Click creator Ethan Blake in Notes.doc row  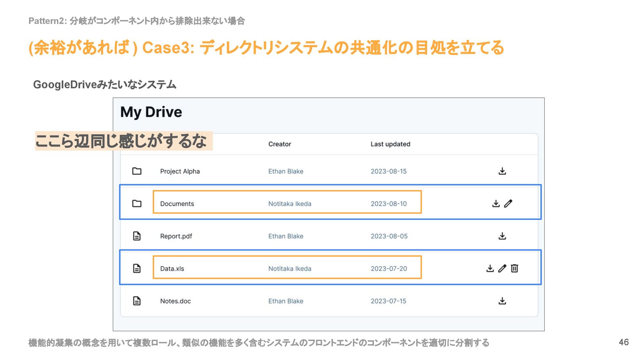[285, 301]
